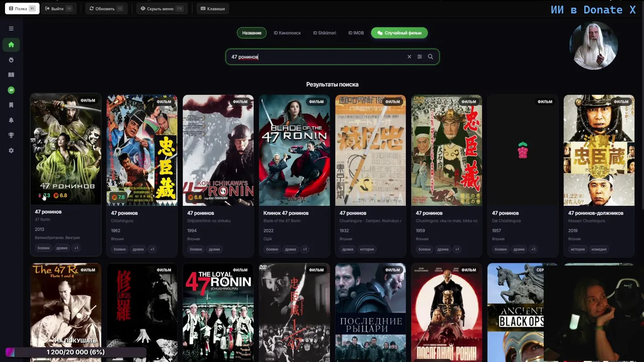This screenshot has height=362, width=644.
Task: Click драма tag on Shijūshichinin no shikaku card
Action: [x=214, y=249]
